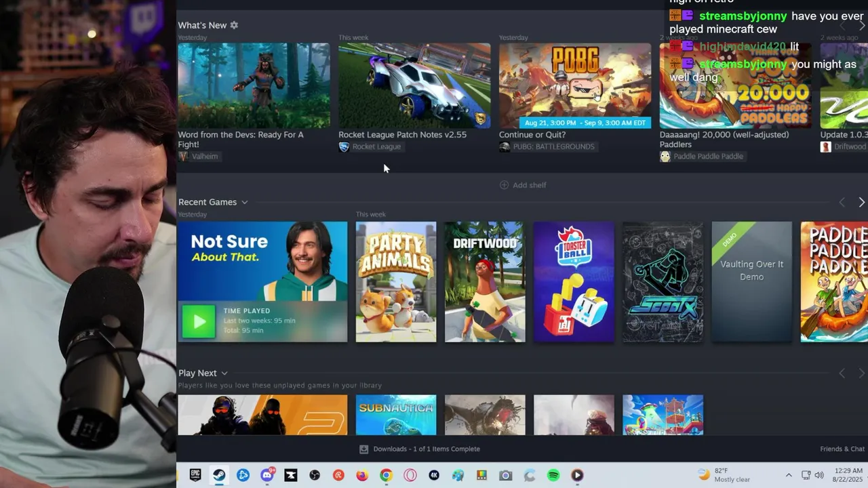This screenshot has width=868, height=488.
Task: Click the network tray icon
Action: pos(806,475)
